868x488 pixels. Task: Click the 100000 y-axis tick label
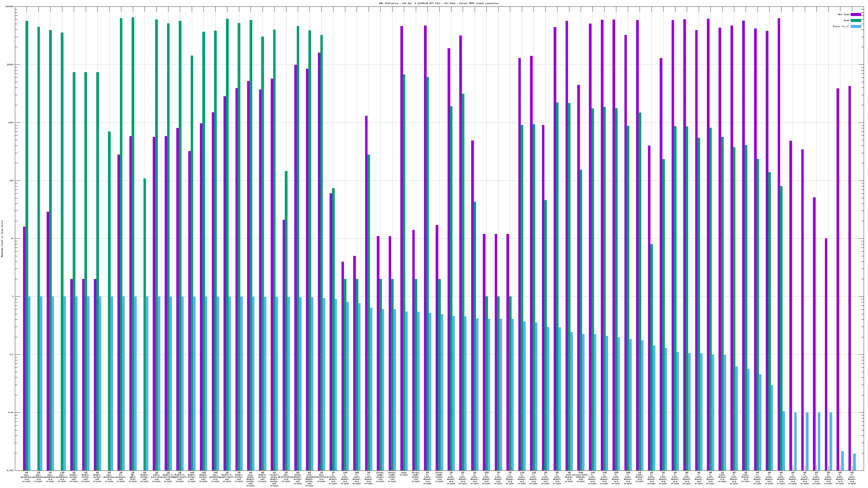pos(10,7)
